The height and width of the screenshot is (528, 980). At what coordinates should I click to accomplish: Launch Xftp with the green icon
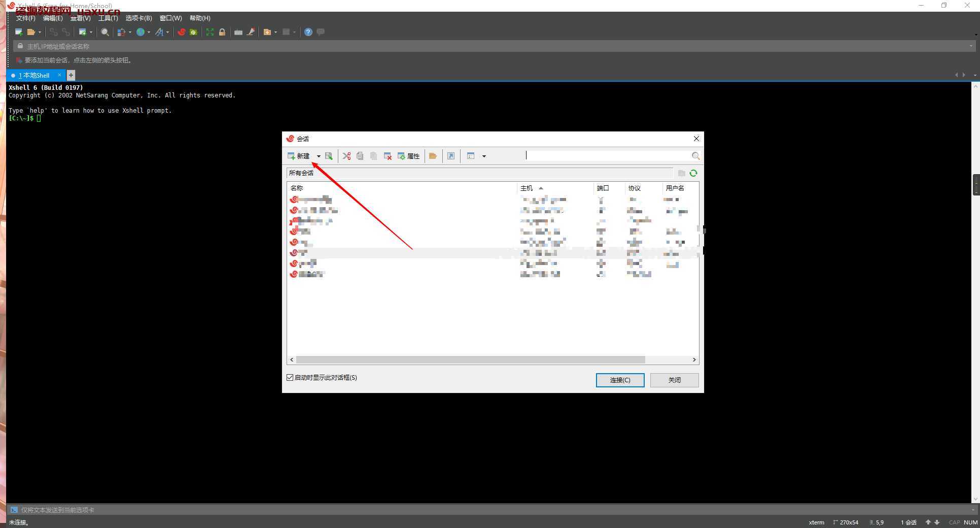tap(193, 32)
